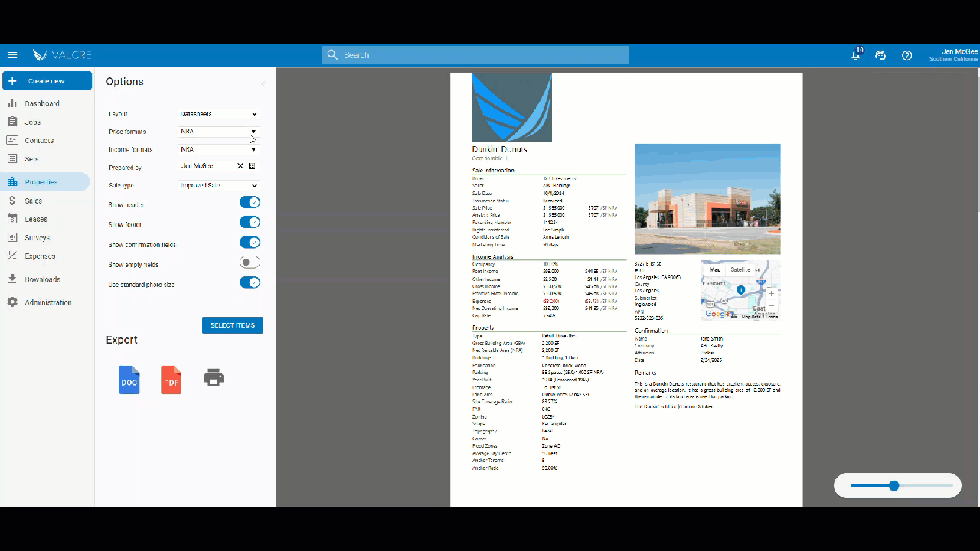Viewport: 980px width, 551px height.
Task: Click the Select Items button
Action: pyautogui.click(x=232, y=325)
